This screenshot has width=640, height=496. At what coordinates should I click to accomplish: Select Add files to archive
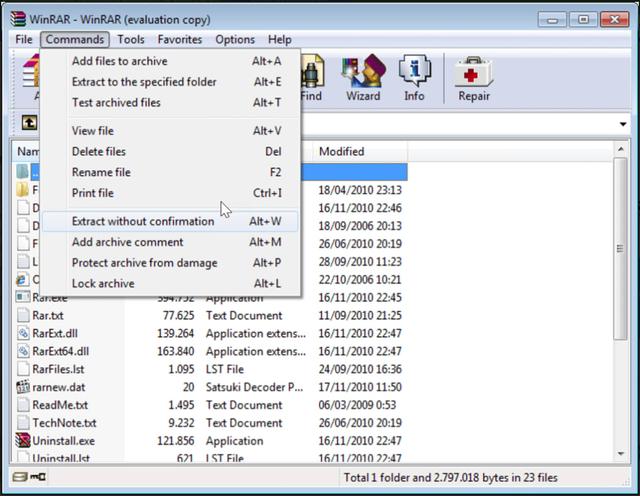tap(120, 61)
